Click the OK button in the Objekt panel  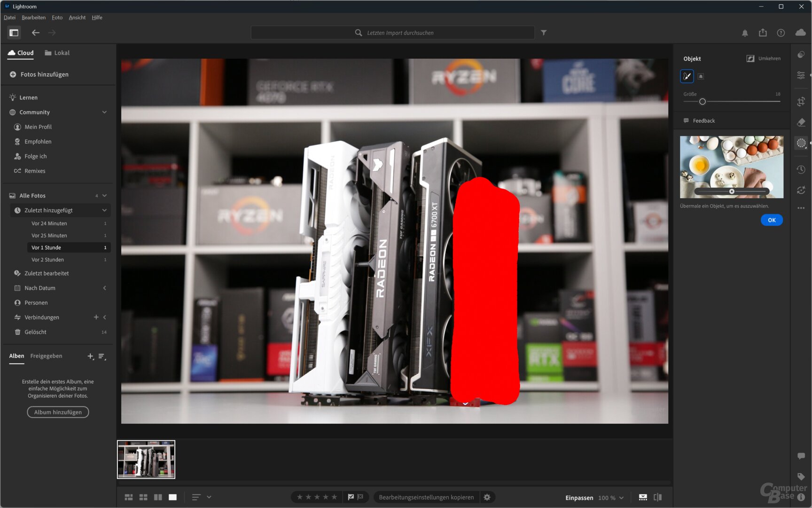tap(772, 220)
